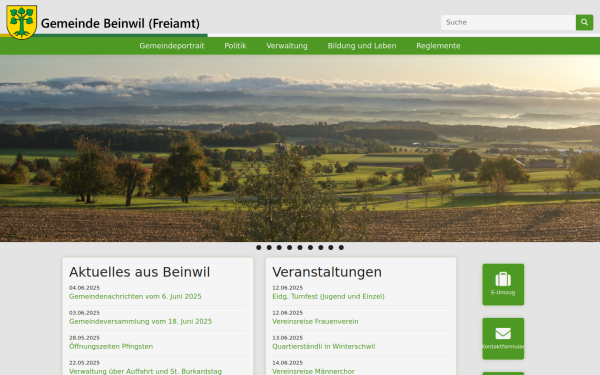Open Gemeindenachrichten vom 6. Juni 2025
The width and height of the screenshot is (600, 375).
[135, 296]
